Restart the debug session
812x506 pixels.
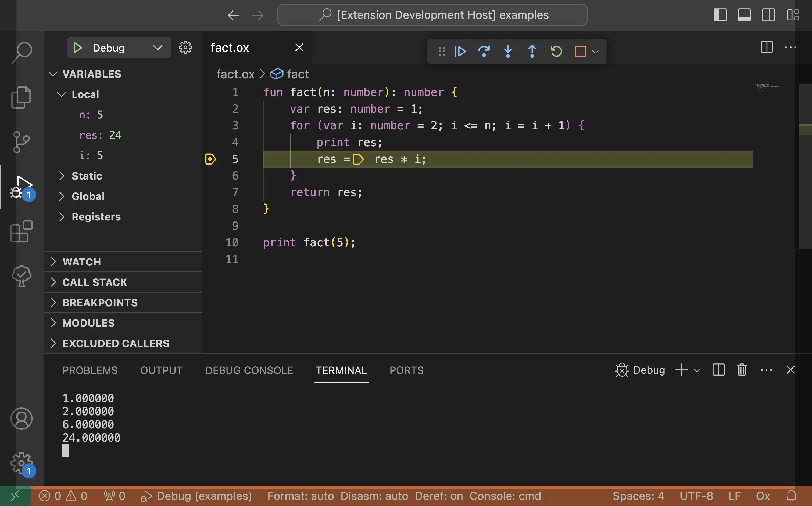(x=556, y=52)
